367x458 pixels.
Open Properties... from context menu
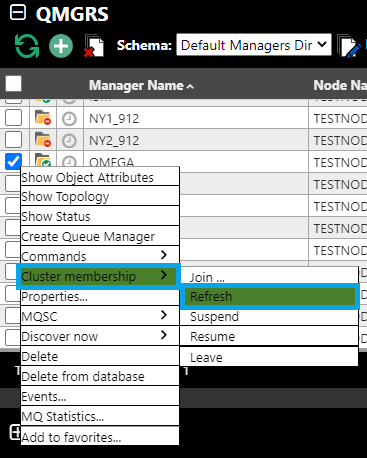pos(100,297)
